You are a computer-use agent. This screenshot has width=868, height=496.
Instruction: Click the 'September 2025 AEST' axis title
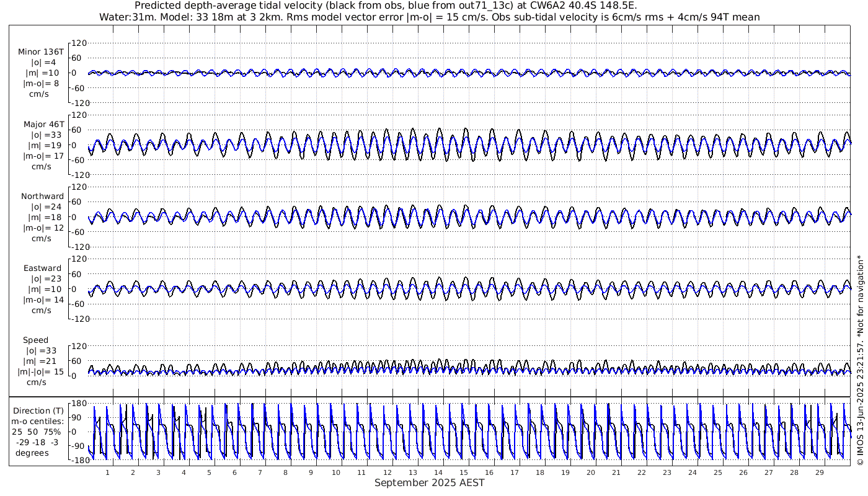[429, 483]
